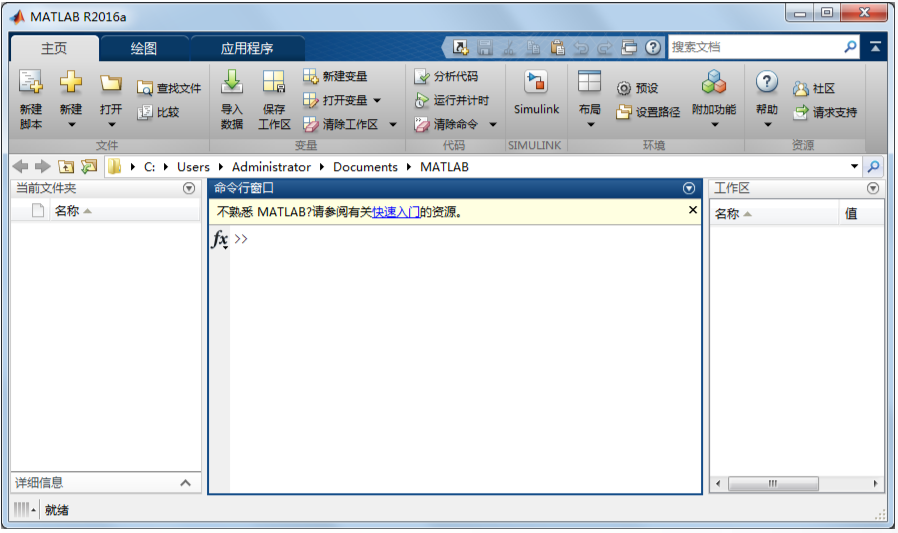The height and width of the screenshot is (533, 898).
Task: Navigate forward with the forward arrow
Action: point(42,167)
